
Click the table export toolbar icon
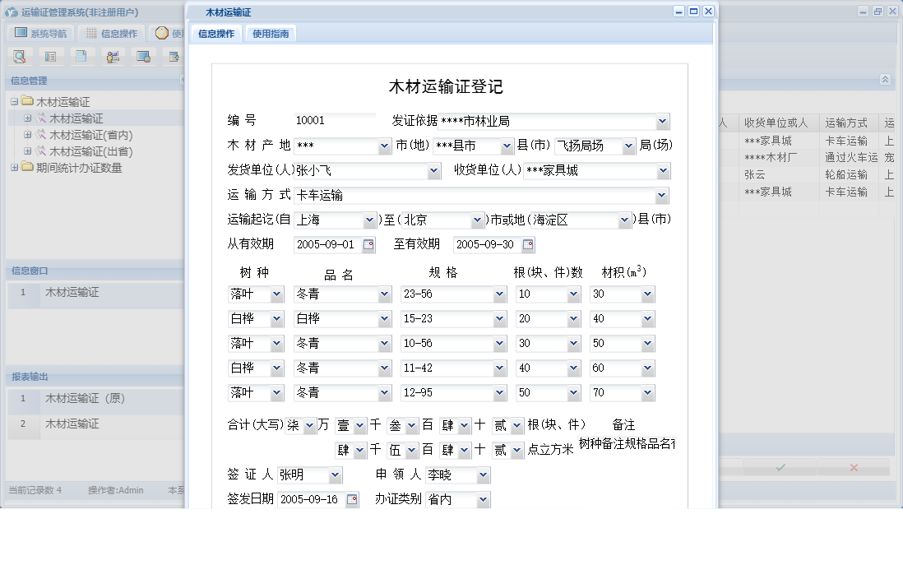pos(174,56)
